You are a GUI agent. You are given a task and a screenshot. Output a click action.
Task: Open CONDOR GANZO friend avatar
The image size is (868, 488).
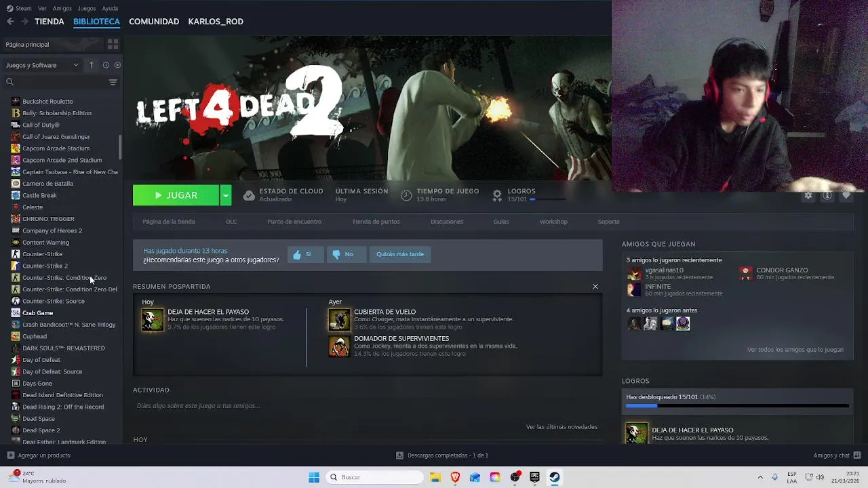pos(746,273)
